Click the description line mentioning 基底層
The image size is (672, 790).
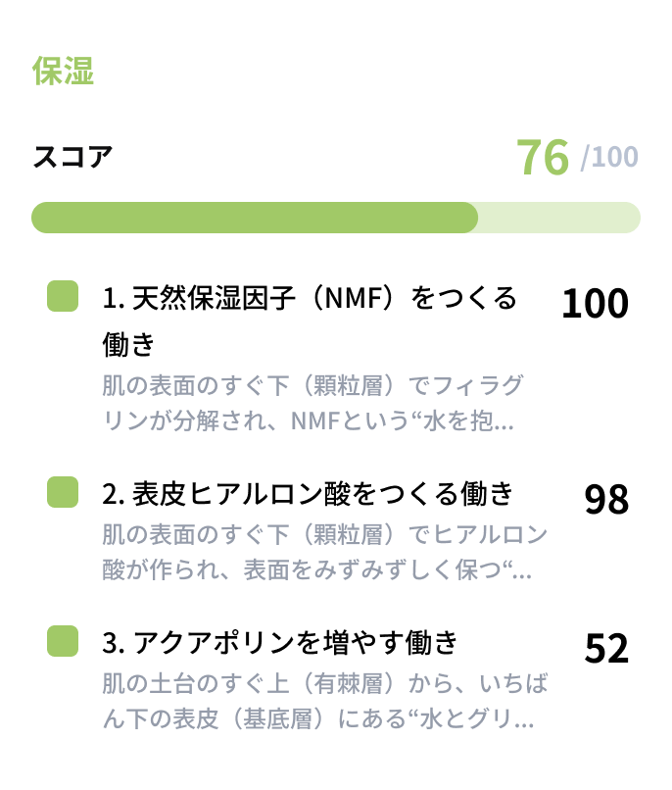point(317,720)
